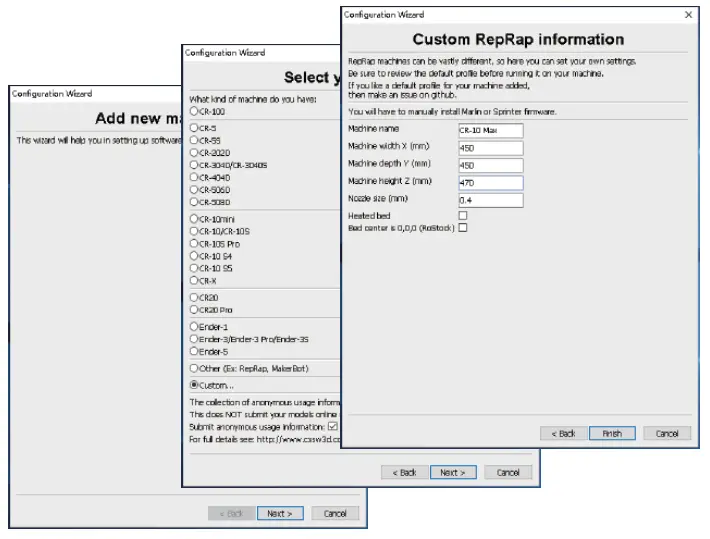
Task: Select CR-3040/CR-3040S radio button
Action: tap(194, 164)
